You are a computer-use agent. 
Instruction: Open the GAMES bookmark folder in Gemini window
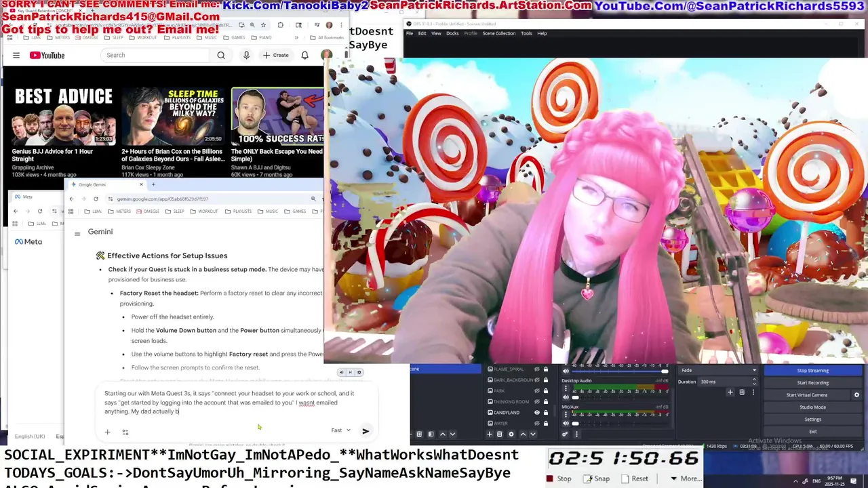coord(295,211)
